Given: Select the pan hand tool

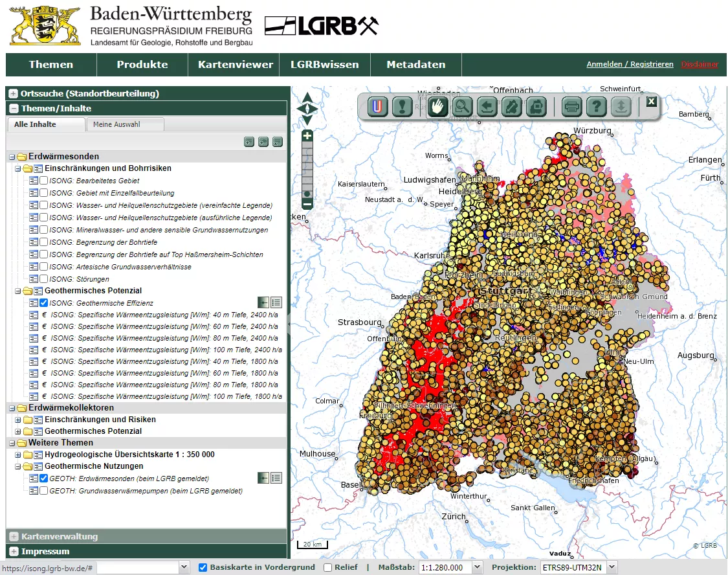Looking at the screenshot, I should 438,106.
